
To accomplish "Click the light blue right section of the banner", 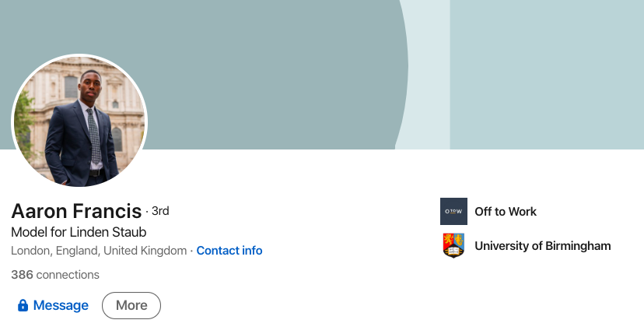I will (547, 75).
